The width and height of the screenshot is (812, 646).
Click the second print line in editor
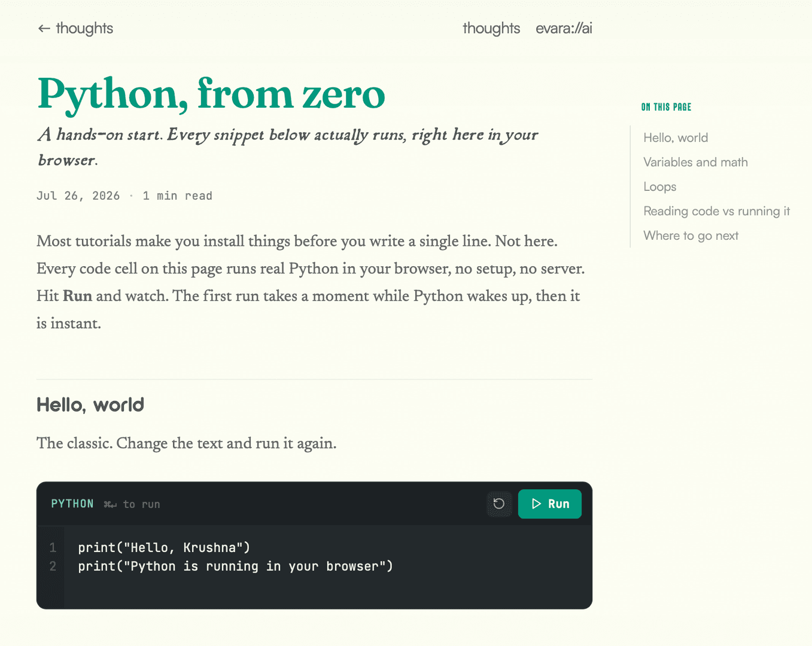click(235, 566)
